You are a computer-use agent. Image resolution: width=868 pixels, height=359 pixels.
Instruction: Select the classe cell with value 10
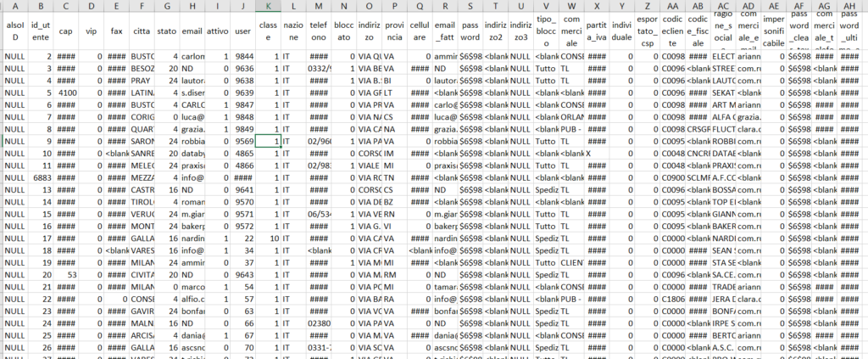269,239
